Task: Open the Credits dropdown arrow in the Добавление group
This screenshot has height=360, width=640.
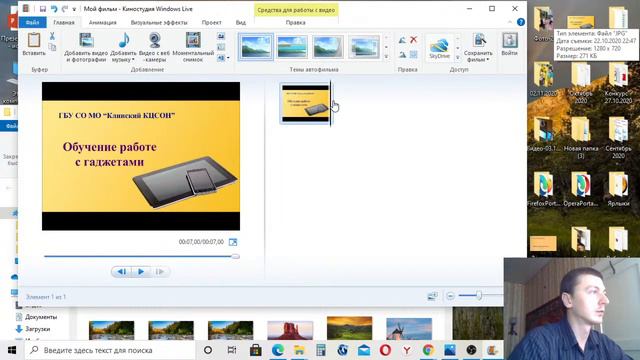Action: tap(228, 58)
